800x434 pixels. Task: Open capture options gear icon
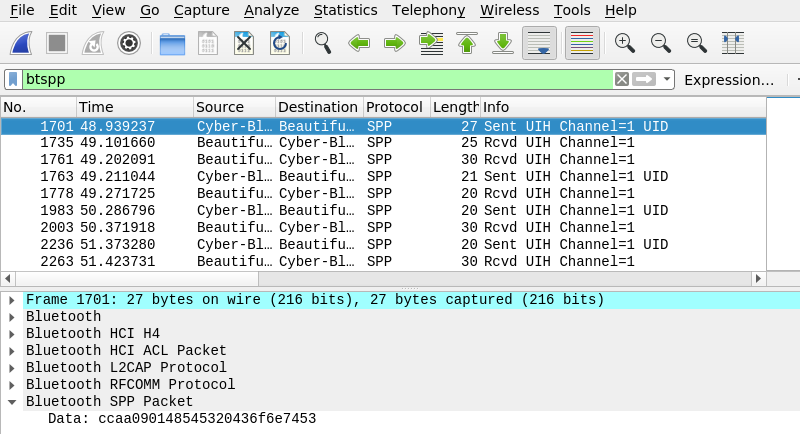tap(128, 43)
